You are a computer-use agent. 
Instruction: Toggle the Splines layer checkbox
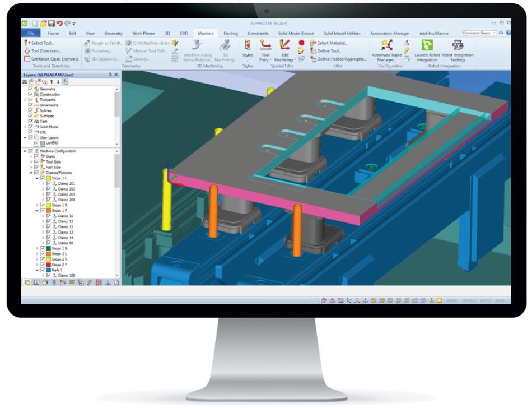point(31,110)
